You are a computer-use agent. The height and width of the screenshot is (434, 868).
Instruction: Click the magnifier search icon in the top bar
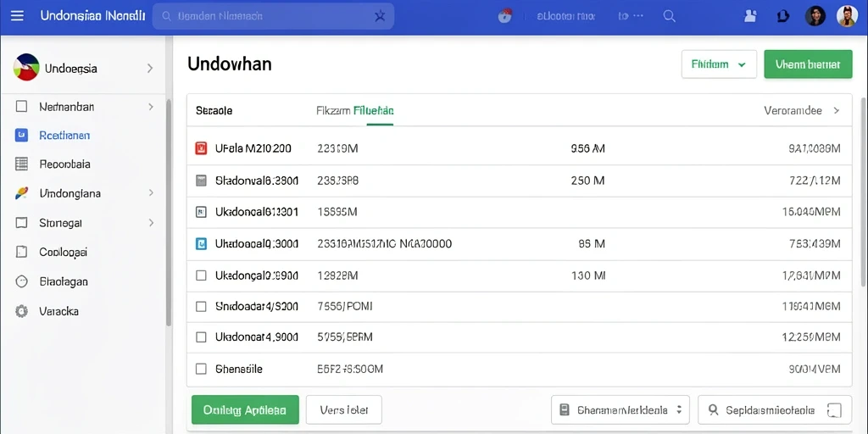670,16
